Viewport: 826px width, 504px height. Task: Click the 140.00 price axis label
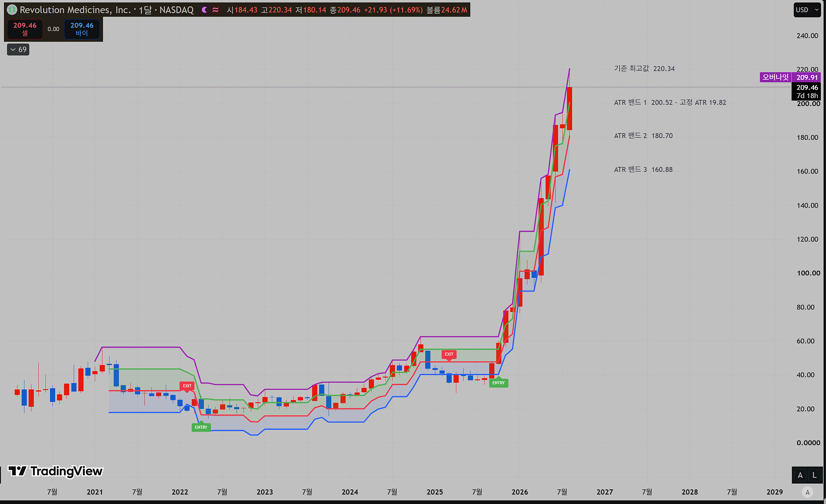tap(807, 206)
